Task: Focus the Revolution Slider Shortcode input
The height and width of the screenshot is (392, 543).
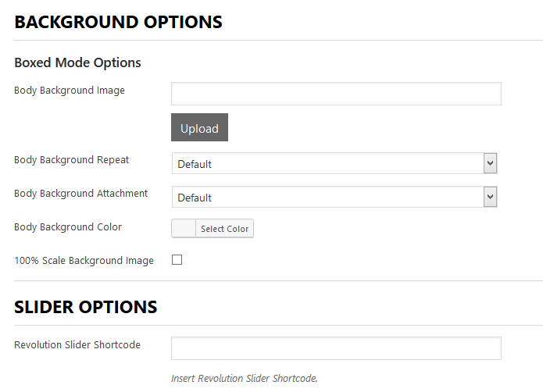Action: 336,348
